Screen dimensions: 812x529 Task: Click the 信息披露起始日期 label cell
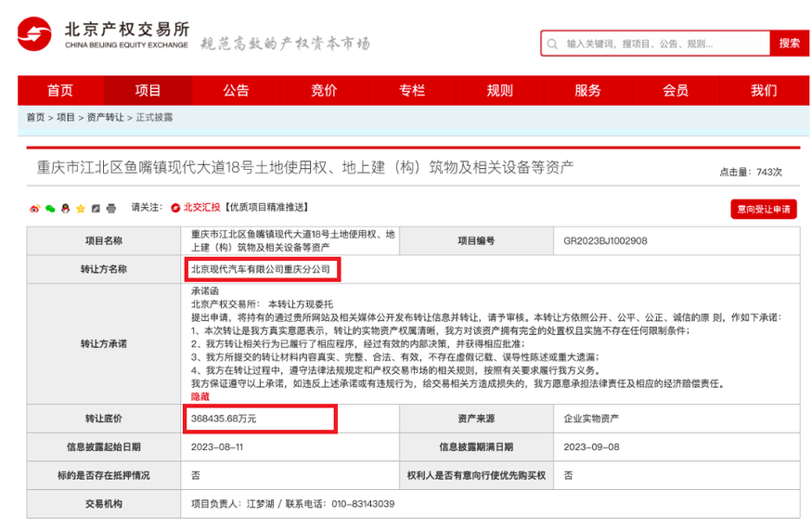(x=104, y=447)
